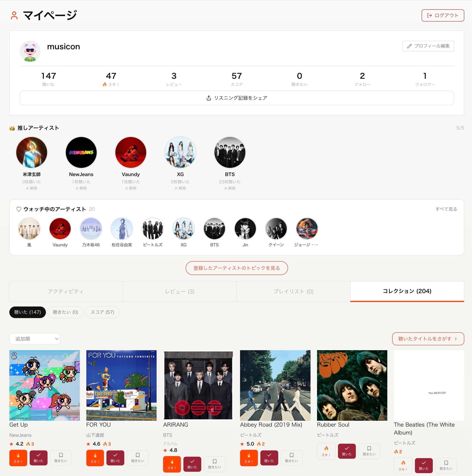
Task: Open the 追加順 sort dropdown
Action: [x=35, y=339]
